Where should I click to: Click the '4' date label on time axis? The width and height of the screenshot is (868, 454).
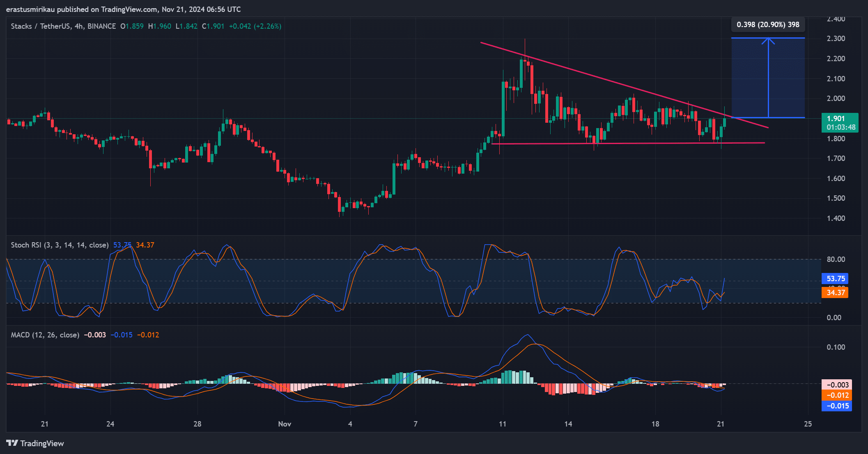pyautogui.click(x=350, y=424)
